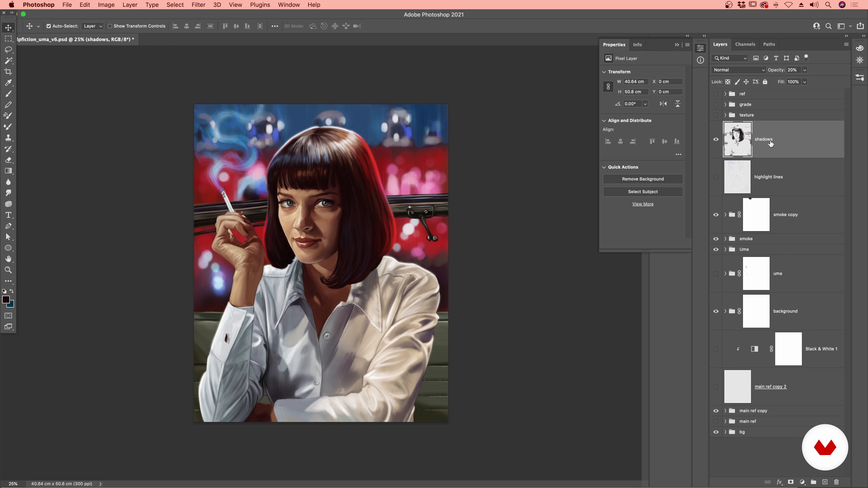Screen dimensions: 868x488
Task: Click flip horizontal icon in Properties
Action: [663, 104]
